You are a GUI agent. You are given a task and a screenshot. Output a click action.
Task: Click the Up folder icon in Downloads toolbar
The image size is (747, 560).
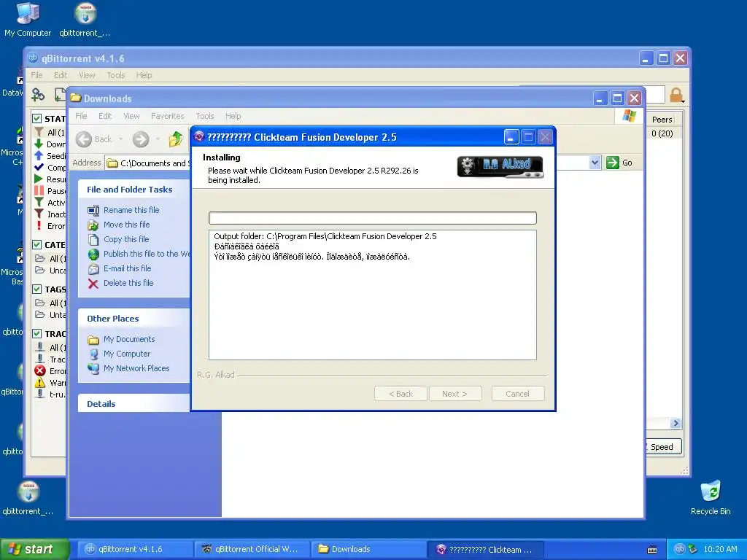pos(176,139)
